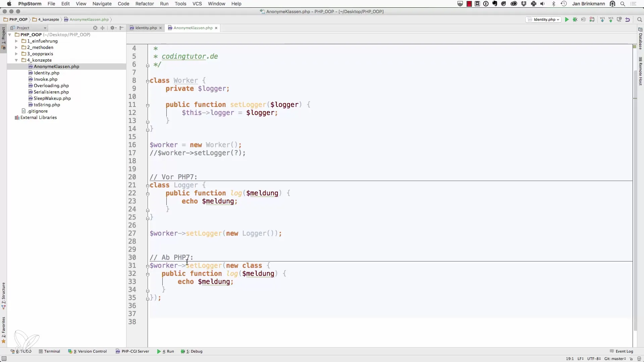
Task: Commit changes to VCS (green arrow)
Action: (x=611, y=19)
